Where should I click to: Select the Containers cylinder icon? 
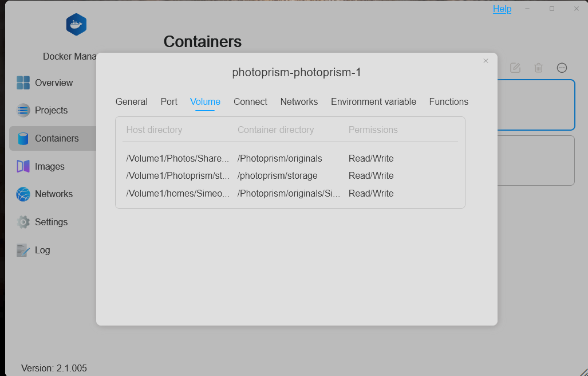[x=23, y=139]
